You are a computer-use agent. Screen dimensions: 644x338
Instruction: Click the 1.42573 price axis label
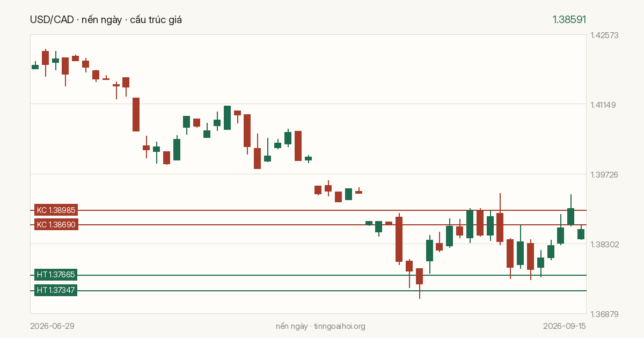point(604,35)
